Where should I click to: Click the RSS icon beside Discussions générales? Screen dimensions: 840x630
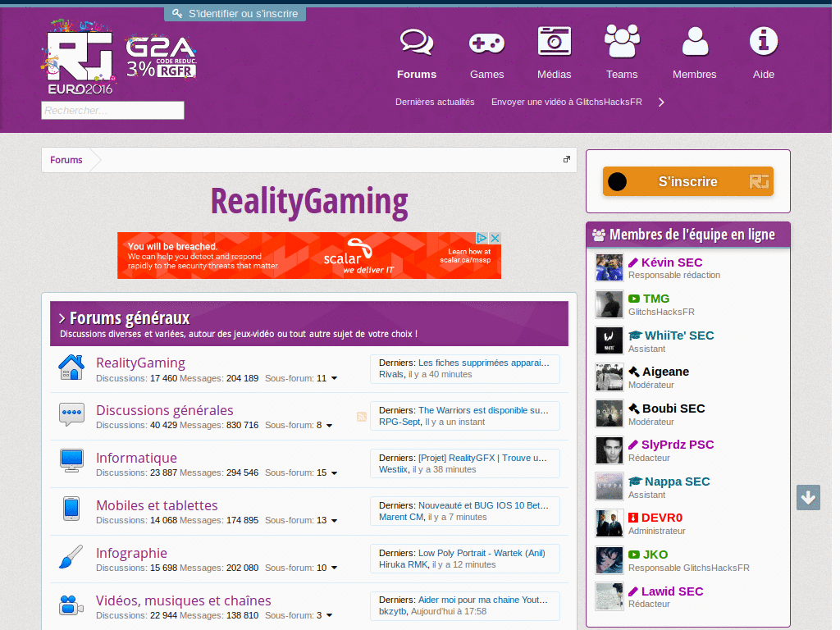coord(361,417)
